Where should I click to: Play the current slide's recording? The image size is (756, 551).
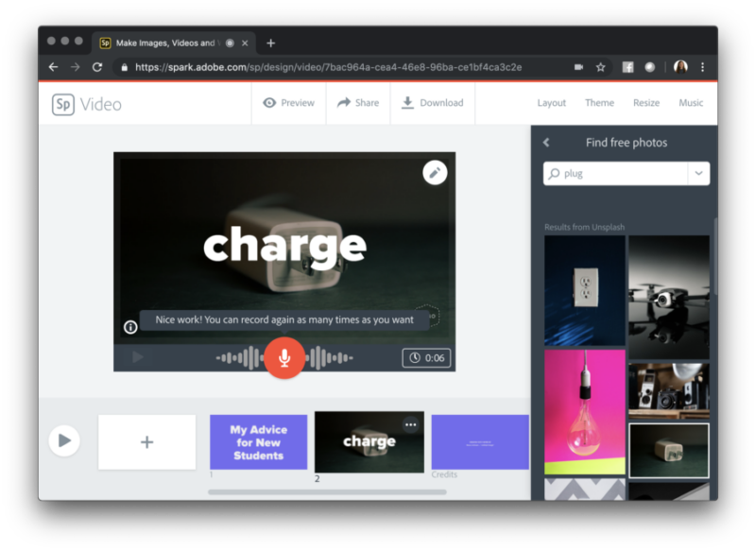138,357
